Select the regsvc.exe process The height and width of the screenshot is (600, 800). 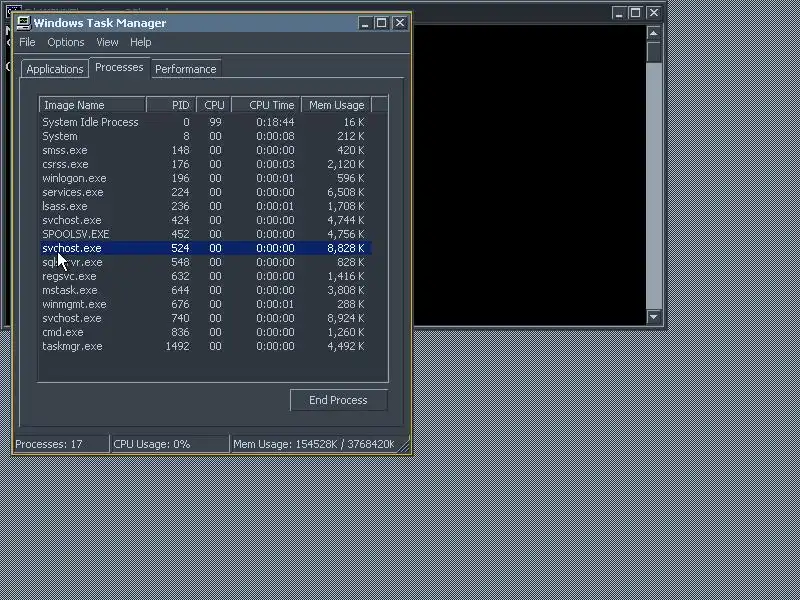tap(206, 277)
